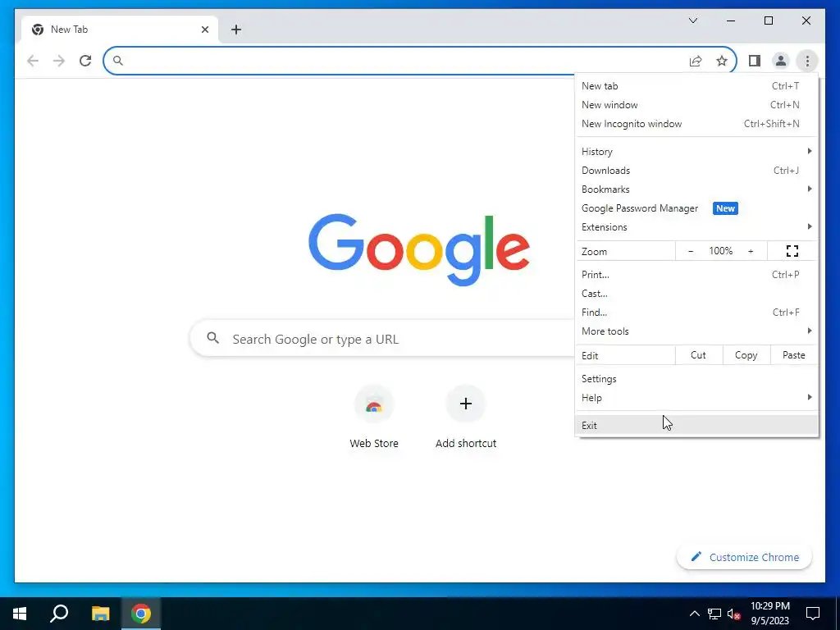Bookmark this tab with star icon

(722, 61)
